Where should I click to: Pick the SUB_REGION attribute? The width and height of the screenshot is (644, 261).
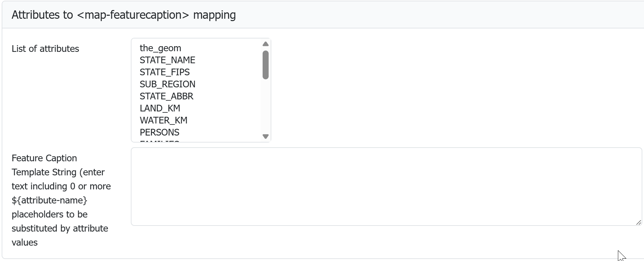click(x=167, y=84)
